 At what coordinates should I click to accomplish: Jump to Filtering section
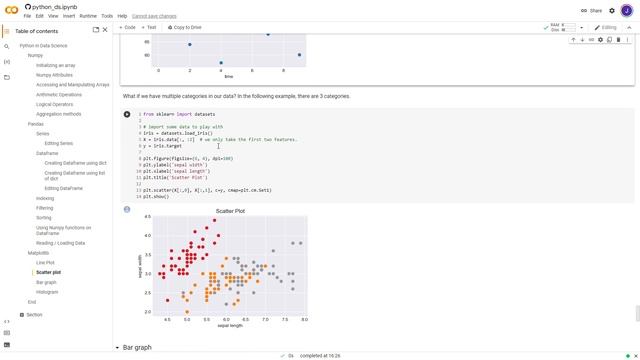click(x=44, y=208)
